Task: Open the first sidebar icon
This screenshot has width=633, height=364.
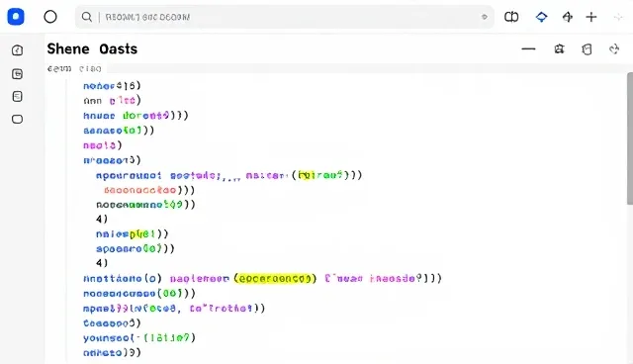Action: tap(18, 50)
